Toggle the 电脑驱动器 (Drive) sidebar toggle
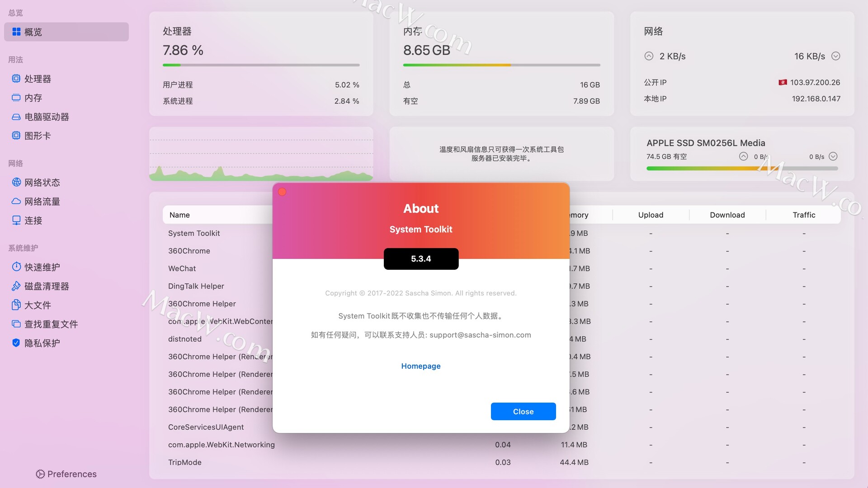Viewport: 868px width, 488px height. coord(47,117)
